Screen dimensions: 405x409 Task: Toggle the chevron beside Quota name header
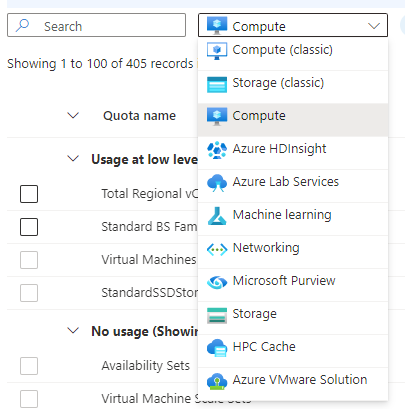(x=73, y=115)
